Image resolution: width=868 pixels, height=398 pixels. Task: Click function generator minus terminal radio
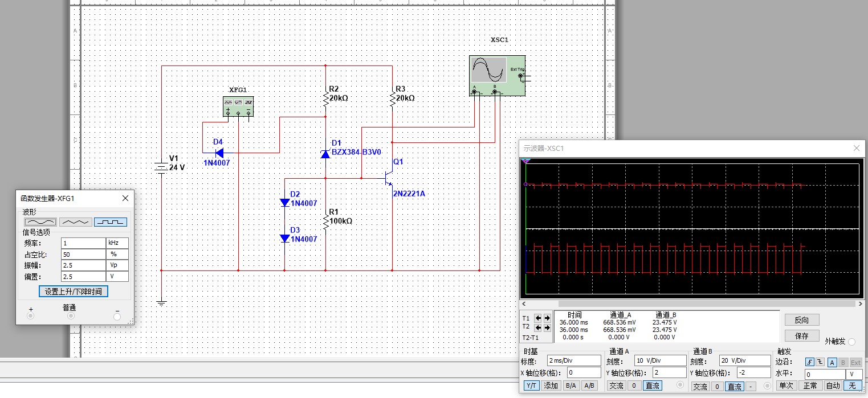pos(117,316)
